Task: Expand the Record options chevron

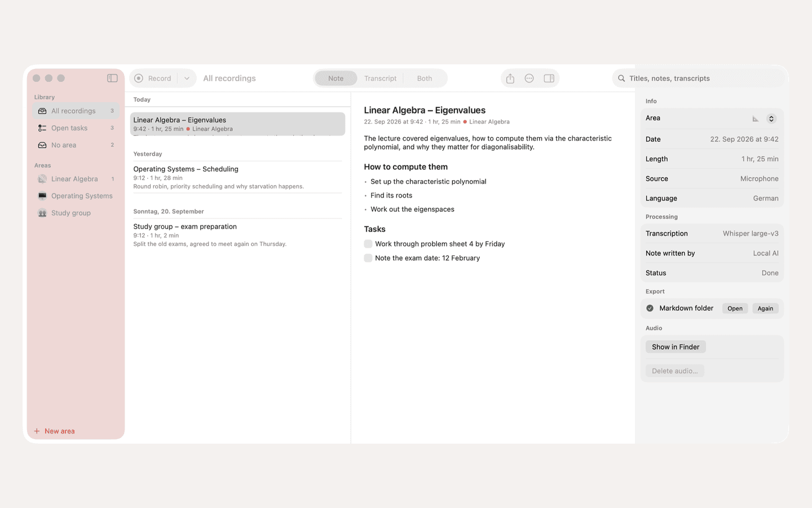Action: [187, 78]
